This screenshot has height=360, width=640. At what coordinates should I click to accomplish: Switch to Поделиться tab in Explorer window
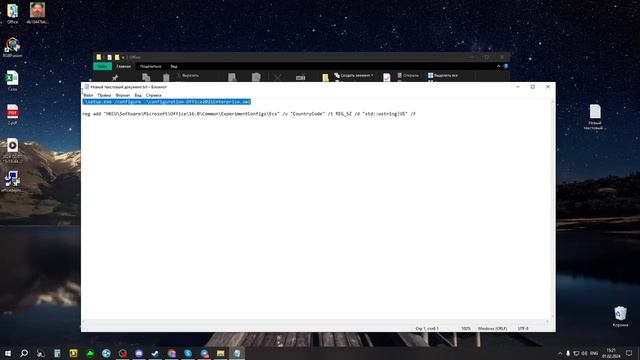click(151, 66)
